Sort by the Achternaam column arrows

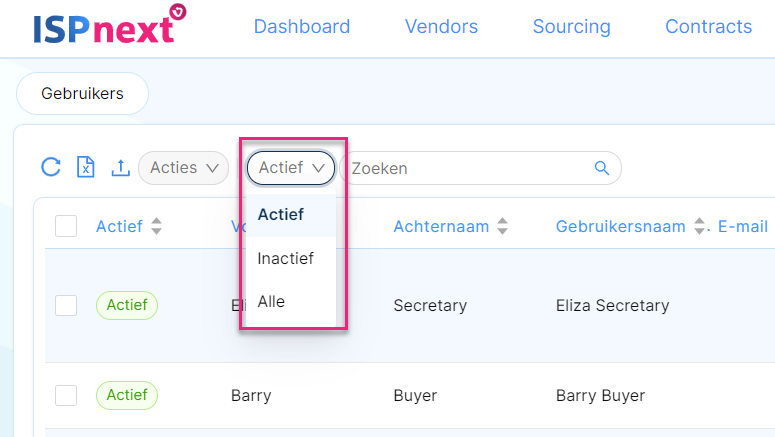502,226
